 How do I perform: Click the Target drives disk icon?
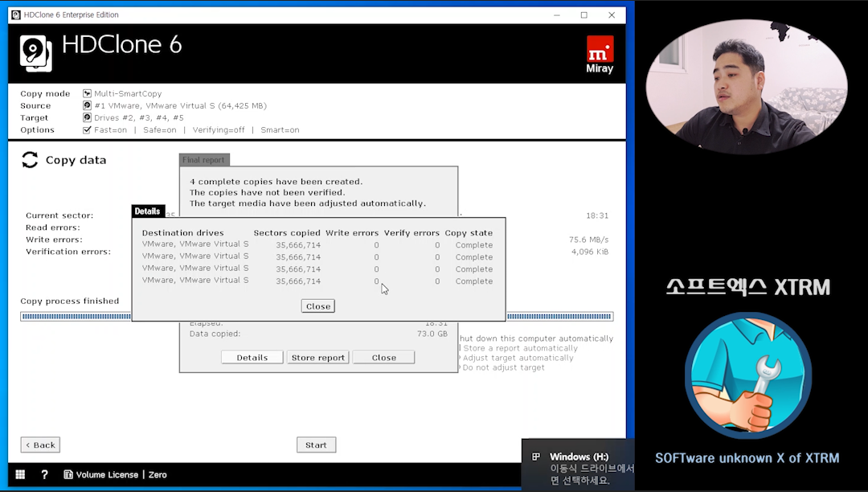87,117
